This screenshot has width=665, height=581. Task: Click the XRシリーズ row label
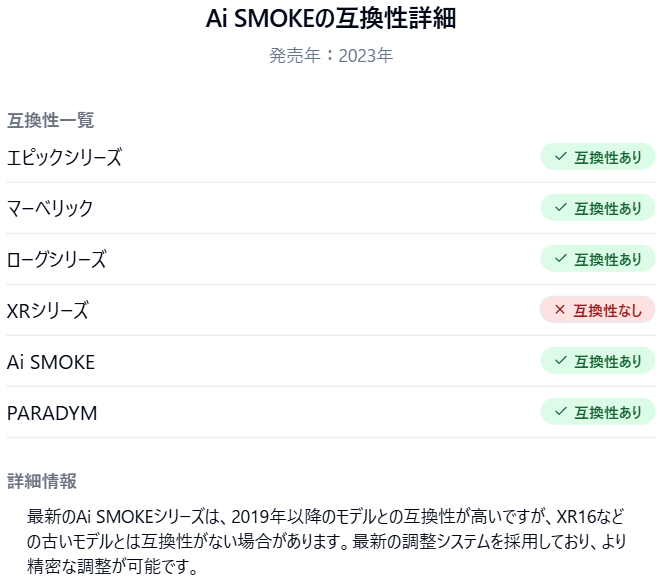coord(47,310)
